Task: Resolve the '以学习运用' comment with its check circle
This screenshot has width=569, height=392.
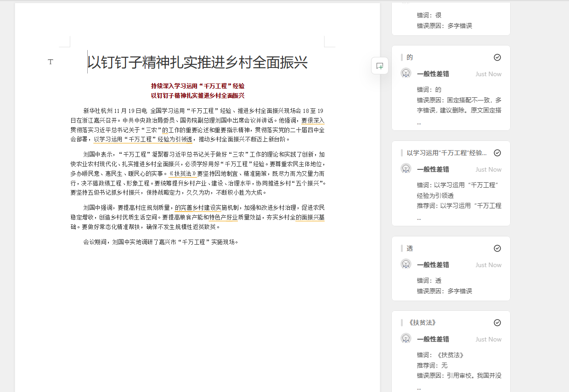Action: [497, 153]
